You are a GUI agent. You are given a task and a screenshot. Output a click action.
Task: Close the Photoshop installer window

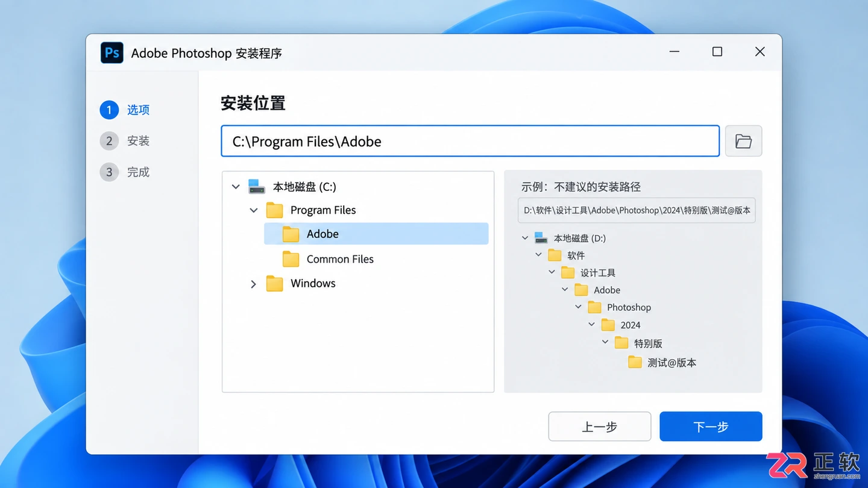pyautogui.click(x=760, y=52)
